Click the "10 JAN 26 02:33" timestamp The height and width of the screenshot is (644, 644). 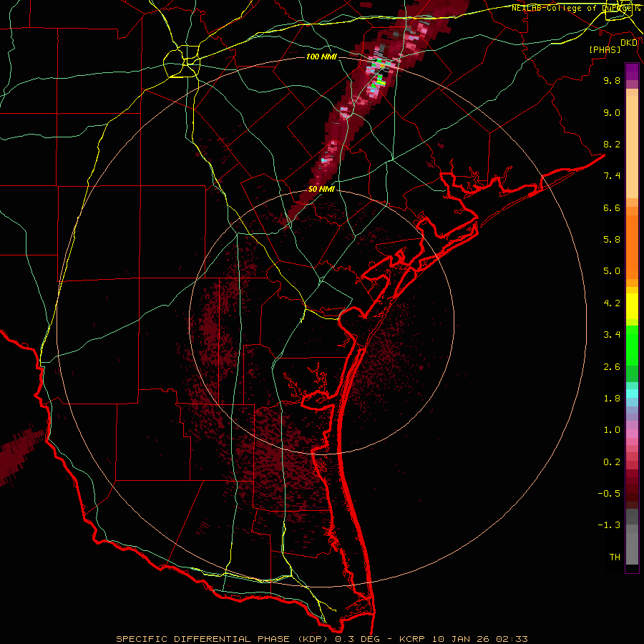coord(482,639)
